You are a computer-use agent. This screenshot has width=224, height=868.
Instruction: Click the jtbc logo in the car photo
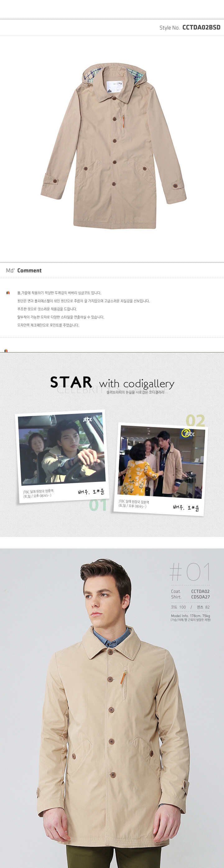(x=88, y=420)
